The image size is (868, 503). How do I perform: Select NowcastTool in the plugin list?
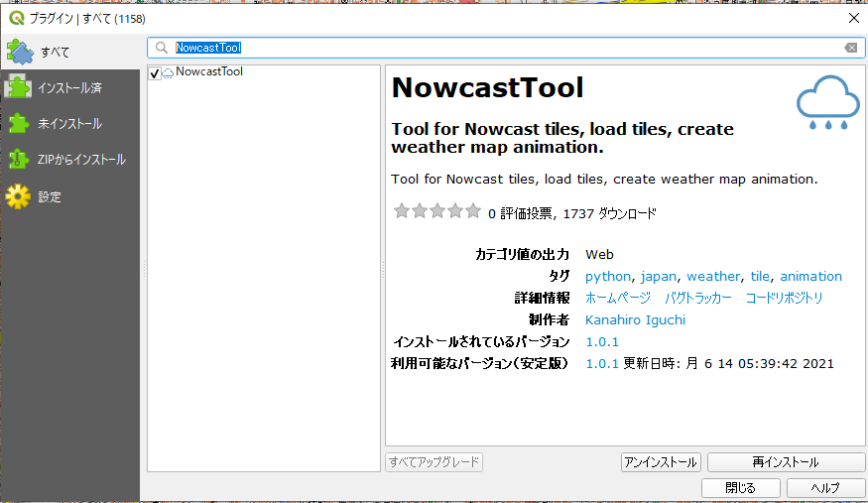click(x=208, y=71)
